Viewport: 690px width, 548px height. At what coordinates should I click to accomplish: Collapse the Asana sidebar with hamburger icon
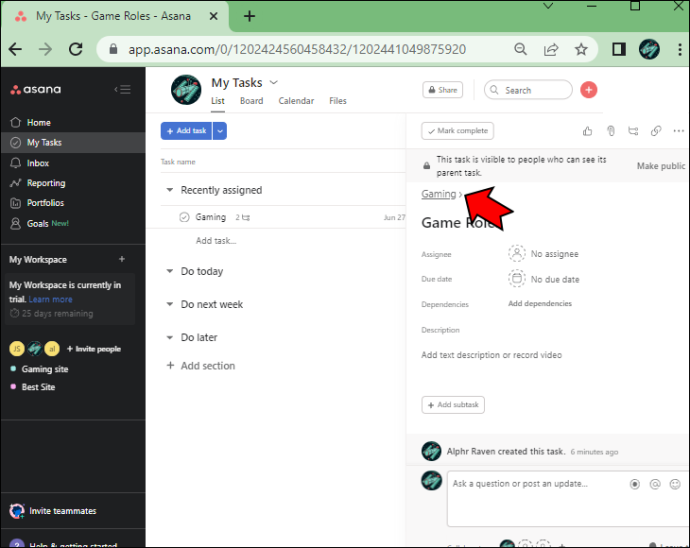122,89
